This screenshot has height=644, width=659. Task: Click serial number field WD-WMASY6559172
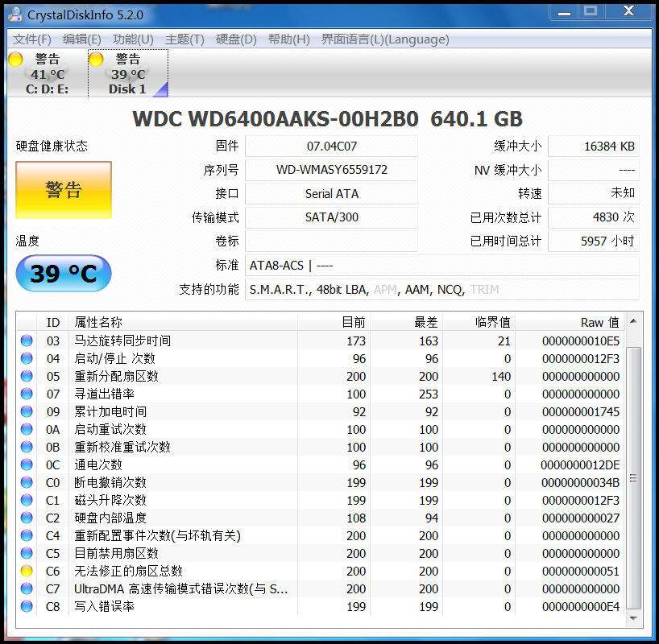(x=332, y=170)
